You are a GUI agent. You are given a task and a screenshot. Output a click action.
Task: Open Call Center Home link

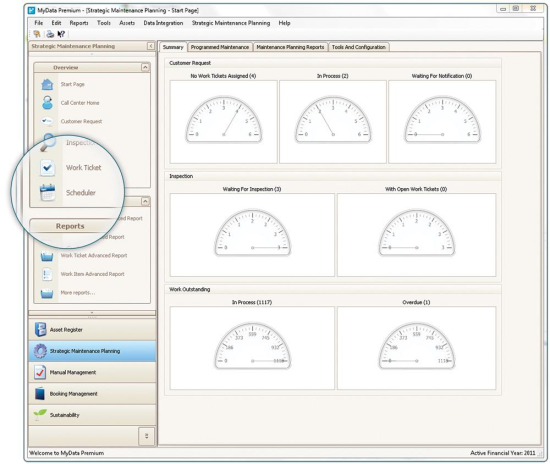tap(80, 103)
